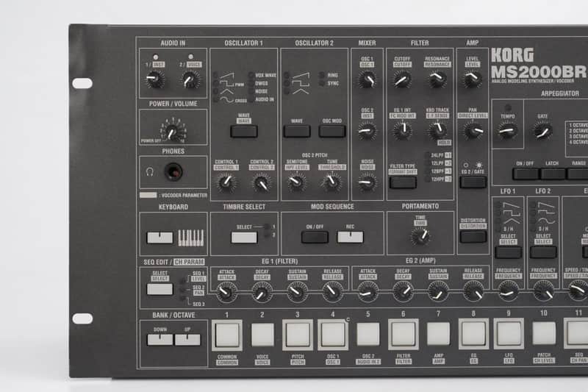Image resolution: width=588 pixels, height=392 pixels.
Task: Toggle the Mod Sequence REC button
Action: pyautogui.click(x=351, y=237)
